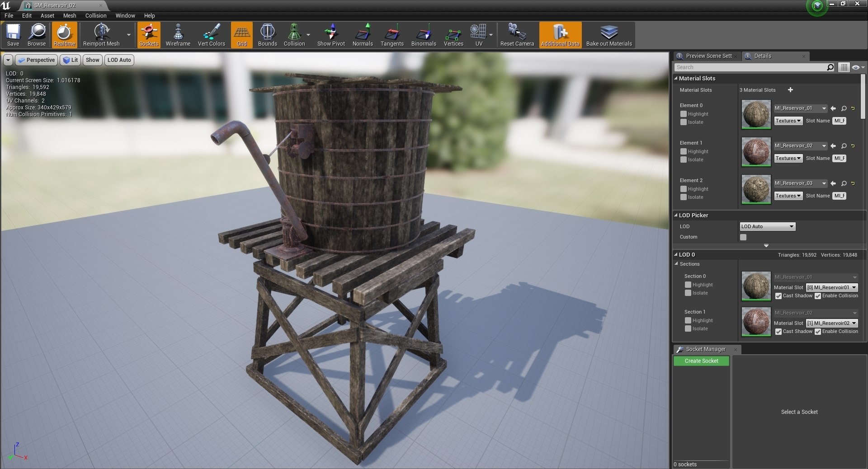Show mesh Bounds

(x=267, y=35)
